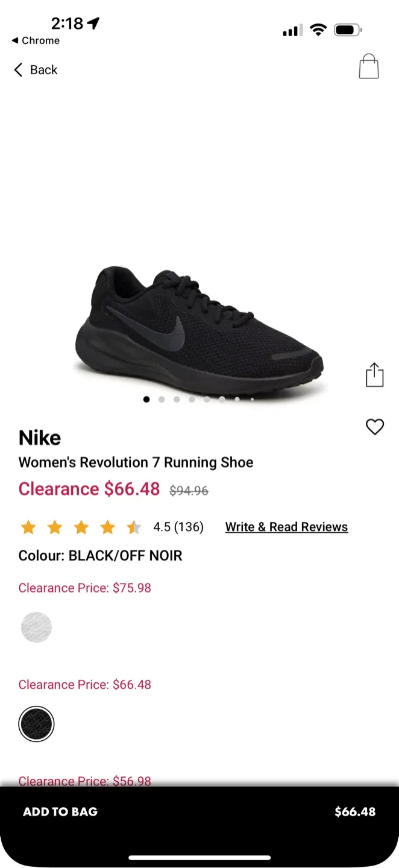This screenshot has height=868, width=399.
Task: Toggle the first carousel dot selected
Action: coord(146,399)
